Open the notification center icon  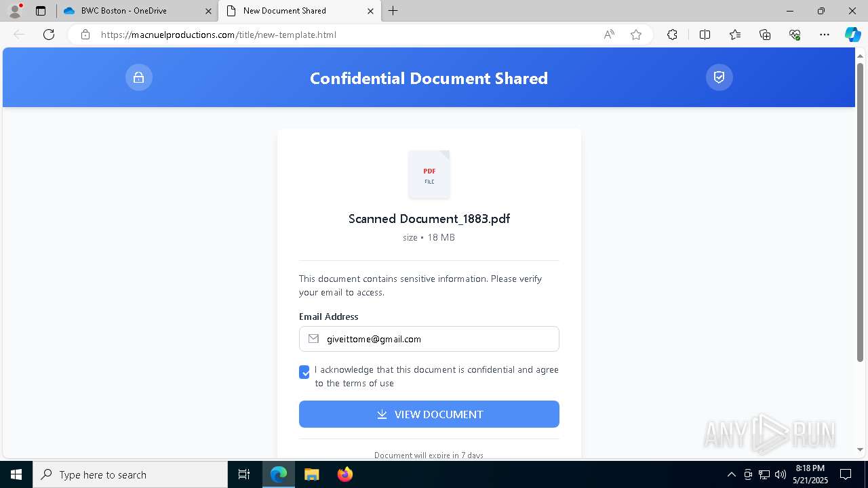pyautogui.click(x=846, y=474)
